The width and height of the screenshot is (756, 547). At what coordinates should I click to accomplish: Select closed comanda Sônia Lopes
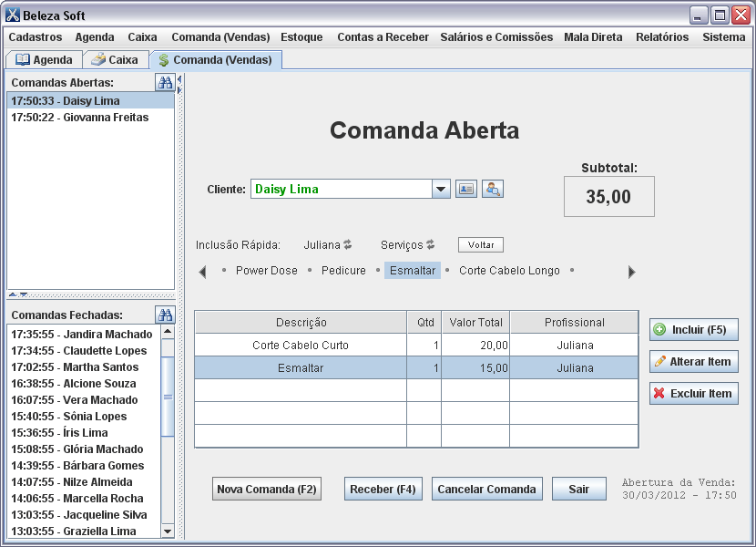(84, 416)
